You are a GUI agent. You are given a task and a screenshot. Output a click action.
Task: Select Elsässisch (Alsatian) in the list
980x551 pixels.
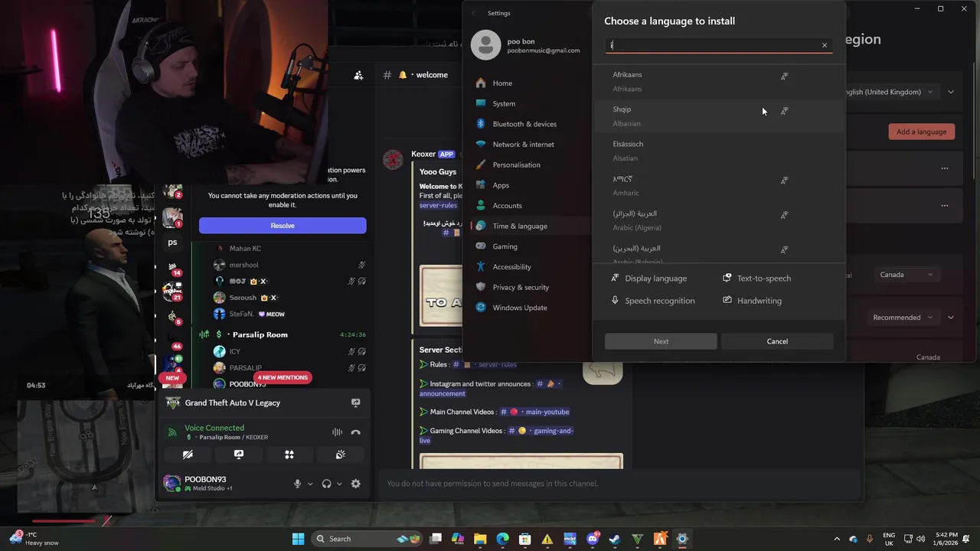tap(718, 151)
